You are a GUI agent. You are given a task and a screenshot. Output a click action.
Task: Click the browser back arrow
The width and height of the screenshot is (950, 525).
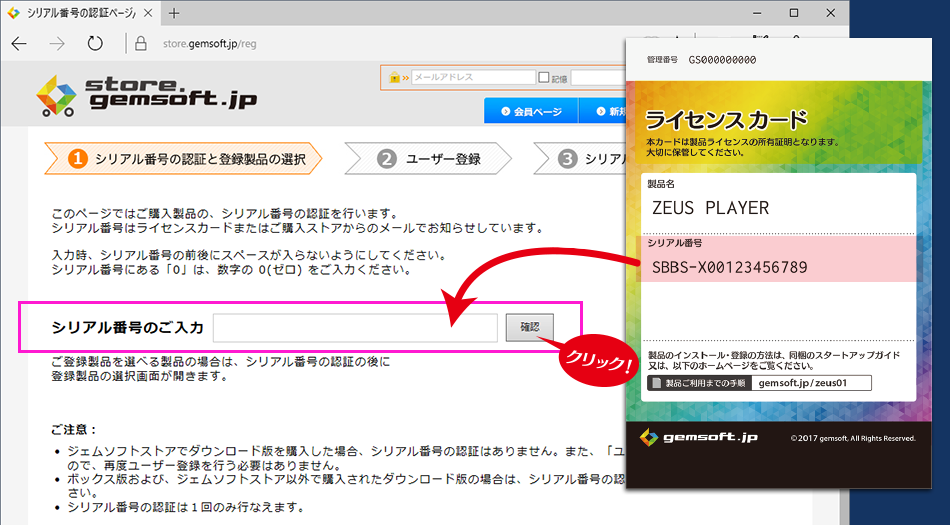[x=19, y=44]
